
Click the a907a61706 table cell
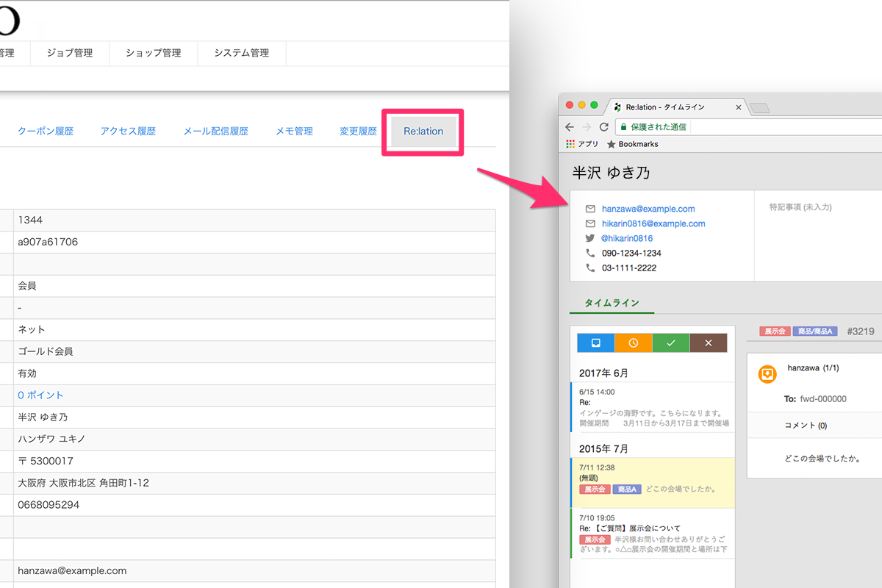click(254, 242)
